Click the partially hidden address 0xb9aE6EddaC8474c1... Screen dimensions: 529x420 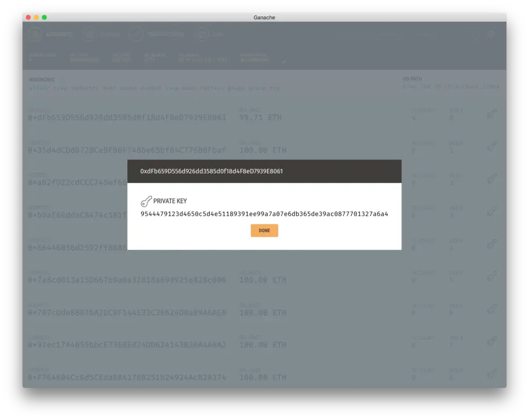(77, 215)
